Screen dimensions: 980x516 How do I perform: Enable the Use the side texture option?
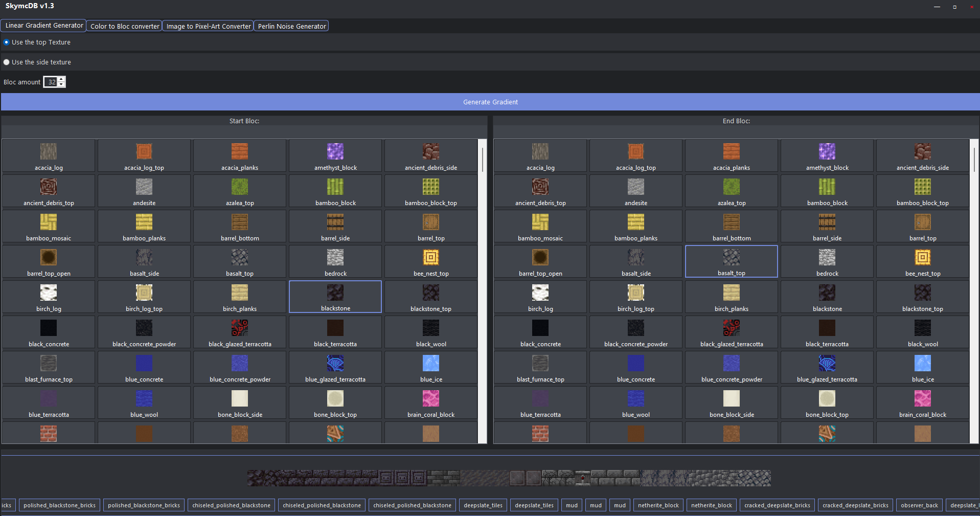[6, 62]
